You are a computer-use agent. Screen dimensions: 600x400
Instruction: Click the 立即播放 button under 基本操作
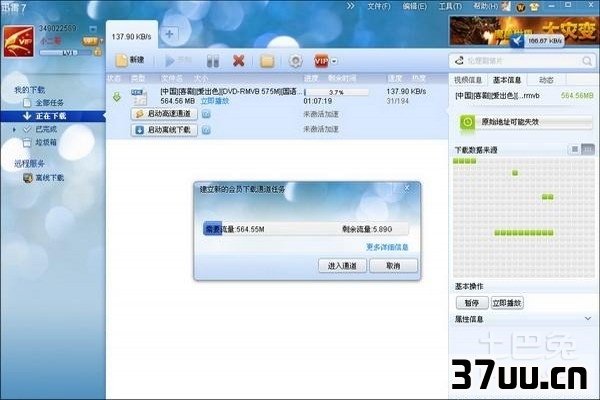coord(507,303)
